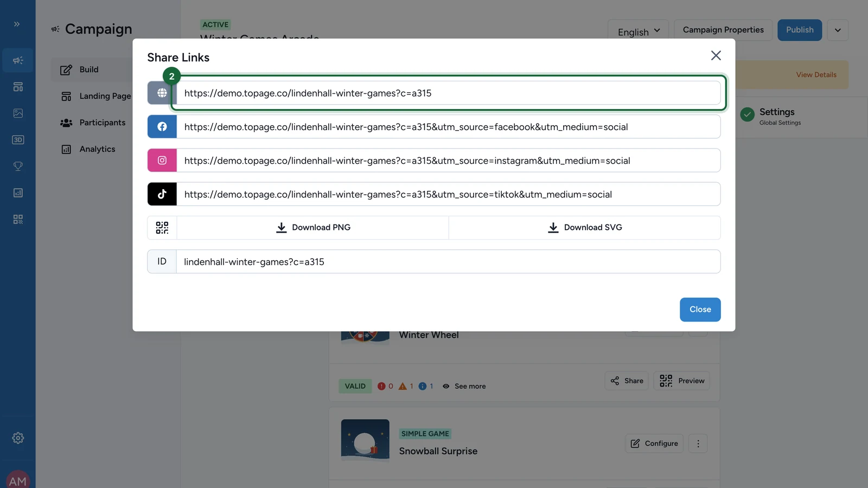The height and width of the screenshot is (488, 868).
Task: Open Global Settings step
Action: 771,116
